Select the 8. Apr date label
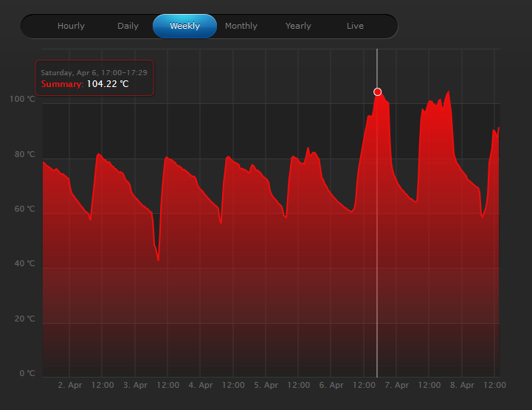Viewport: 532px width, 410px height. pyautogui.click(x=462, y=385)
